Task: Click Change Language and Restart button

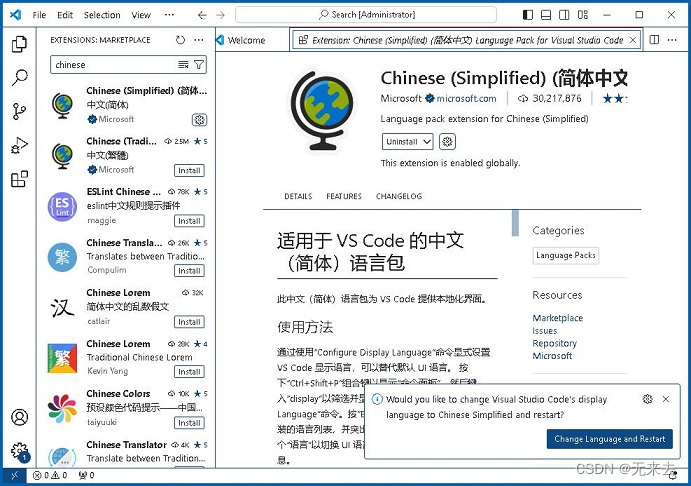Action: [x=609, y=439]
